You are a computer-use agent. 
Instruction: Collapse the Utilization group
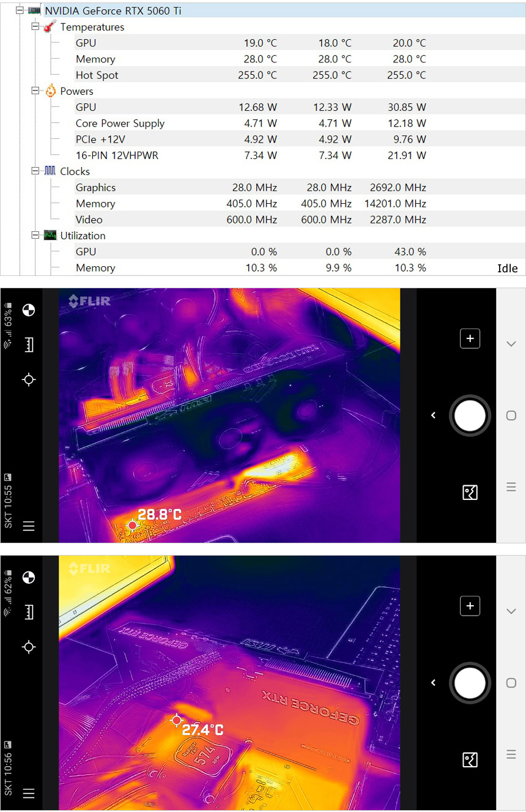[x=35, y=236]
